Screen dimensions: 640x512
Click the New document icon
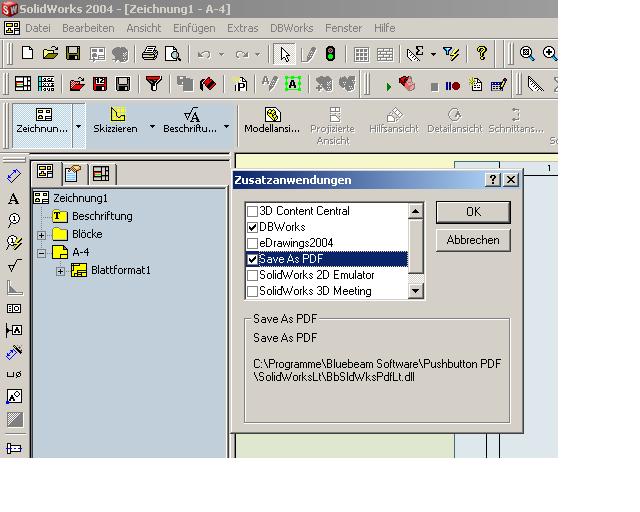pyautogui.click(x=27, y=53)
